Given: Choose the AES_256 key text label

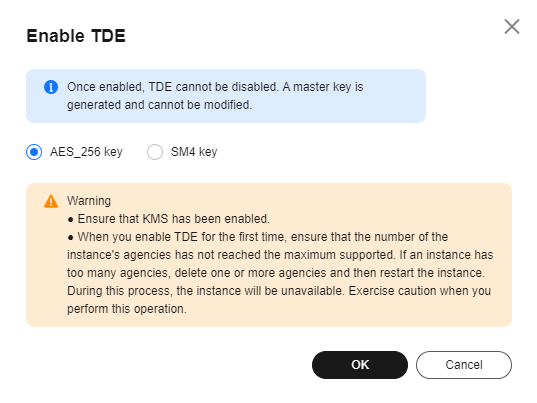Looking at the screenshot, I should [x=86, y=152].
